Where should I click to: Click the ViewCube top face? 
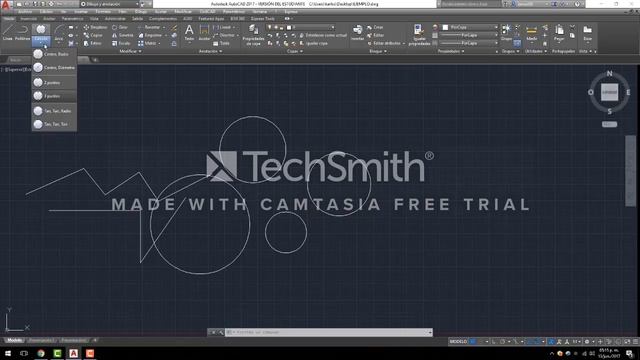click(x=609, y=92)
